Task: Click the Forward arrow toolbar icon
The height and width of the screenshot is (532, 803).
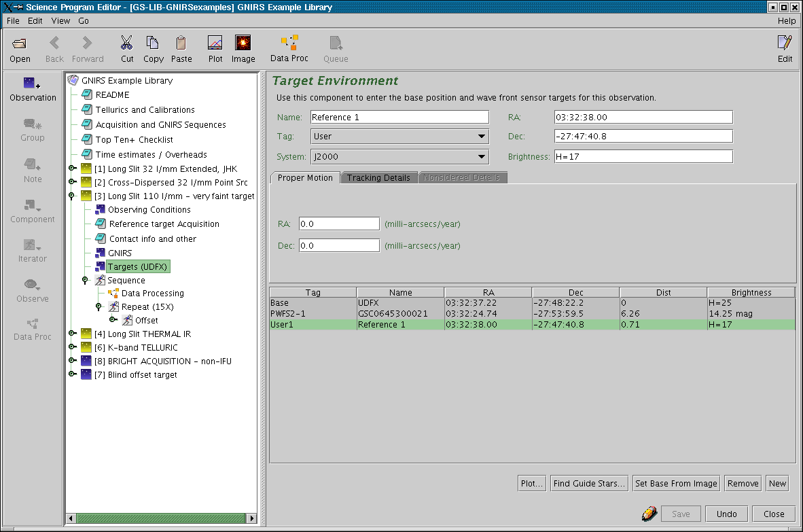Action: (87, 43)
